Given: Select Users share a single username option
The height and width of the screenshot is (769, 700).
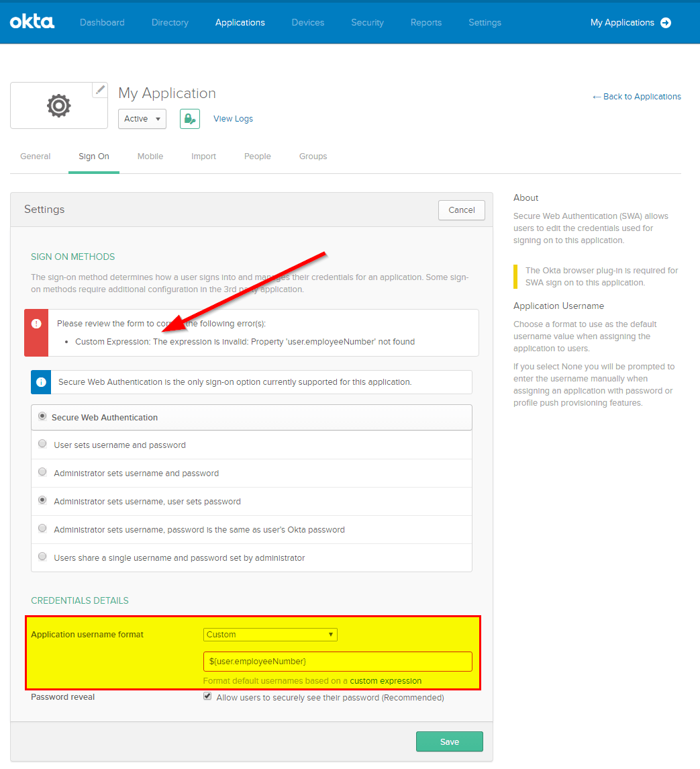Looking at the screenshot, I should coord(43,557).
